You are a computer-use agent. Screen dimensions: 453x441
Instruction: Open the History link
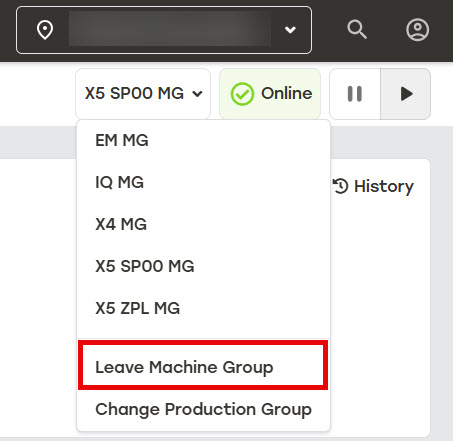(x=373, y=186)
